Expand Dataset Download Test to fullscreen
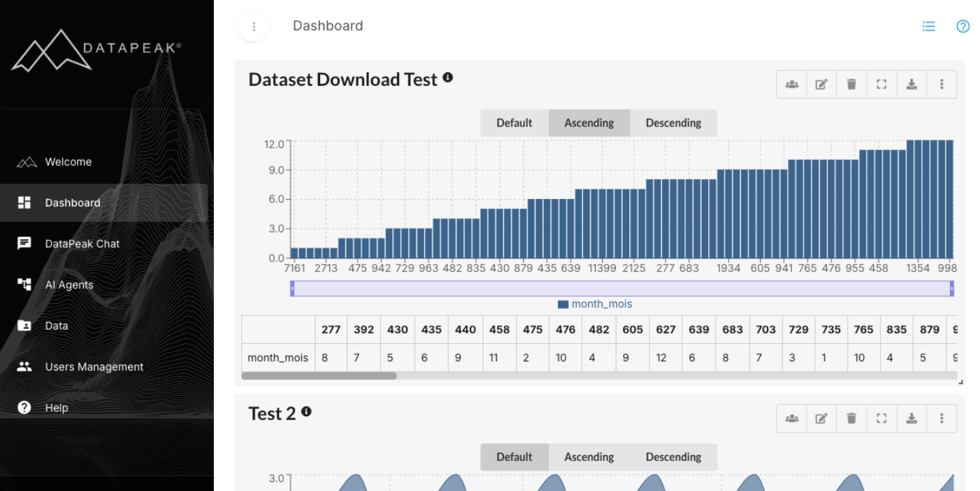Viewport: 980px width, 491px height. (881, 84)
